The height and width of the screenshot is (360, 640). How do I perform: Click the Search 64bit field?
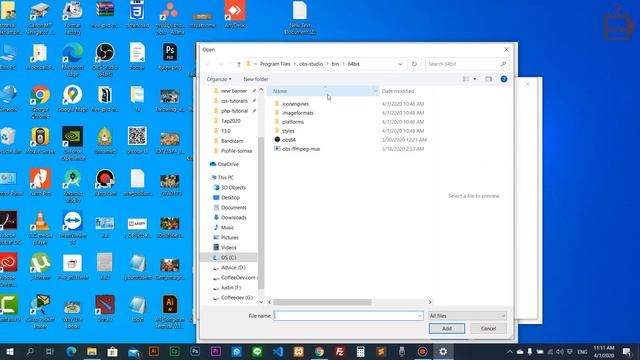[x=467, y=64]
